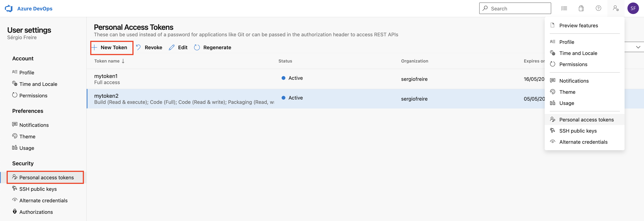644x221 pixels.
Task: Toggle the User settings icon in header
Action: click(616, 8)
